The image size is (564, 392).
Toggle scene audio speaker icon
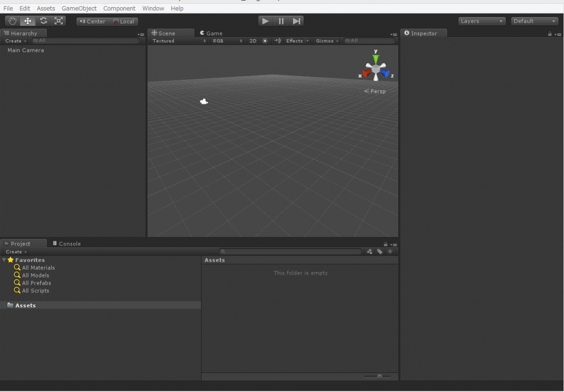pyautogui.click(x=278, y=41)
